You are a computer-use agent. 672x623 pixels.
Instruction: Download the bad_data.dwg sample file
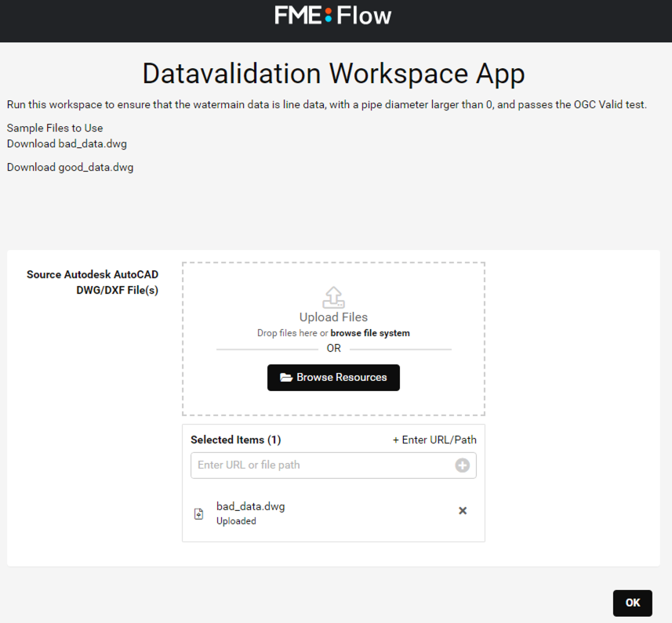click(x=67, y=143)
